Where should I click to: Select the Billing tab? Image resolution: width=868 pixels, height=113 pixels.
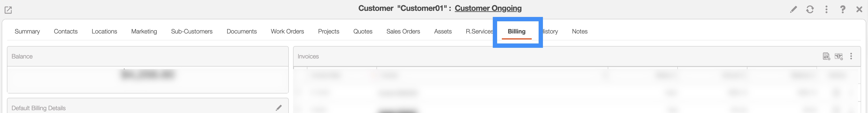[517, 32]
